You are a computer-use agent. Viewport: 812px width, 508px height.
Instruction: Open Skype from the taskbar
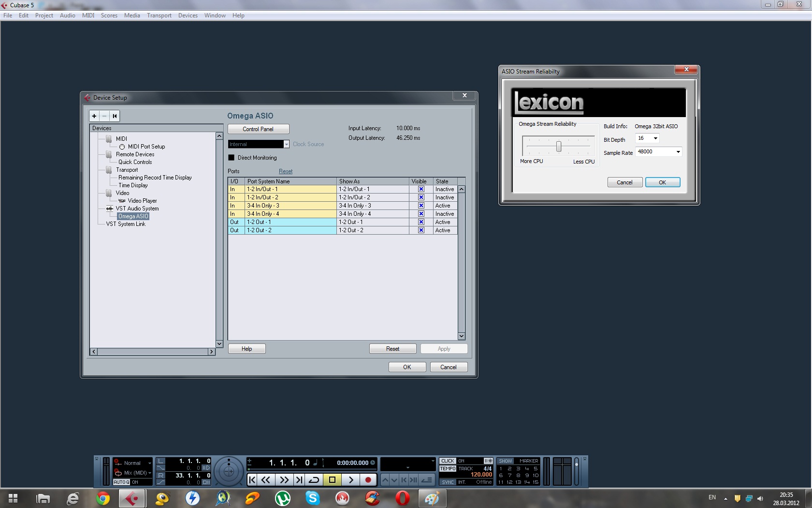click(313, 498)
